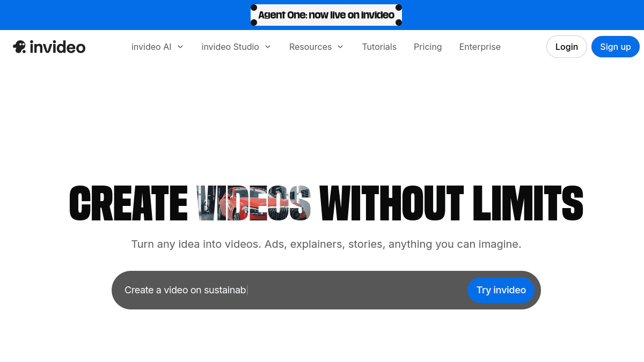The image size is (644, 362).
Task: Visit the Enterprise page
Action: tap(480, 47)
